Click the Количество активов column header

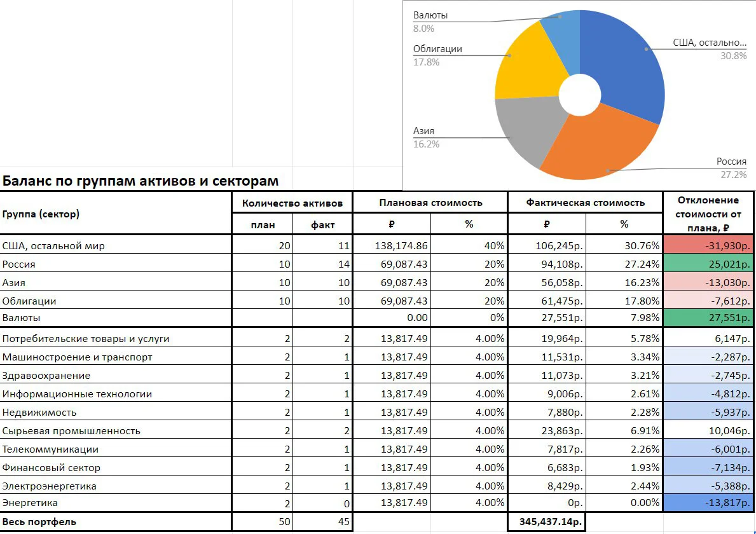[x=292, y=203]
